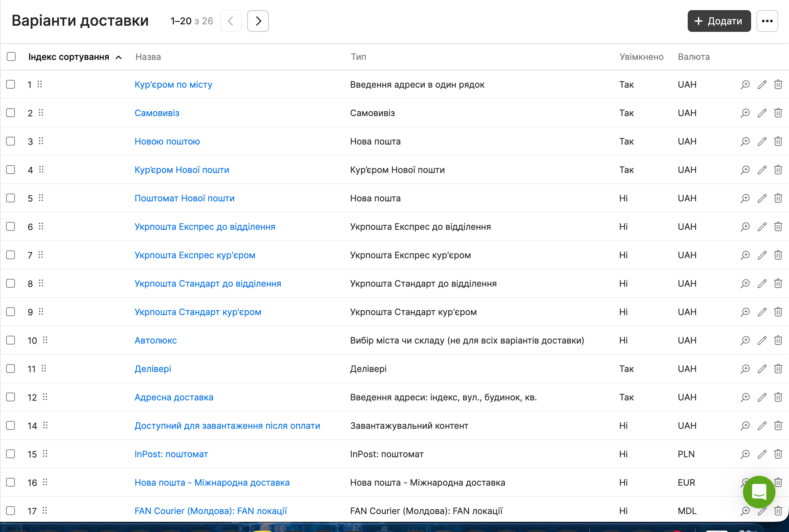This screenshot has width=789, height=532.
Task: Open Нова пошта - Міжнародна доставка link
Action: point(212,483)
